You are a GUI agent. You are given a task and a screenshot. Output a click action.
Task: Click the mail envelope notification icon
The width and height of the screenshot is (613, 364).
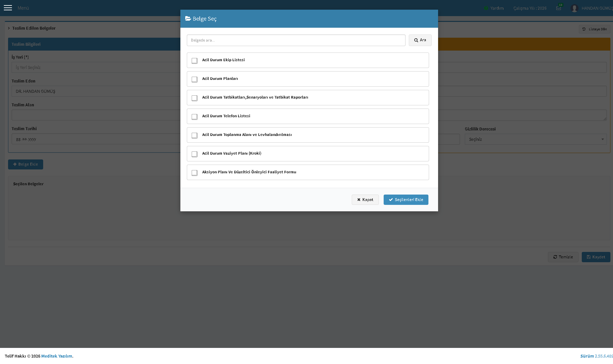click(559, 8)
